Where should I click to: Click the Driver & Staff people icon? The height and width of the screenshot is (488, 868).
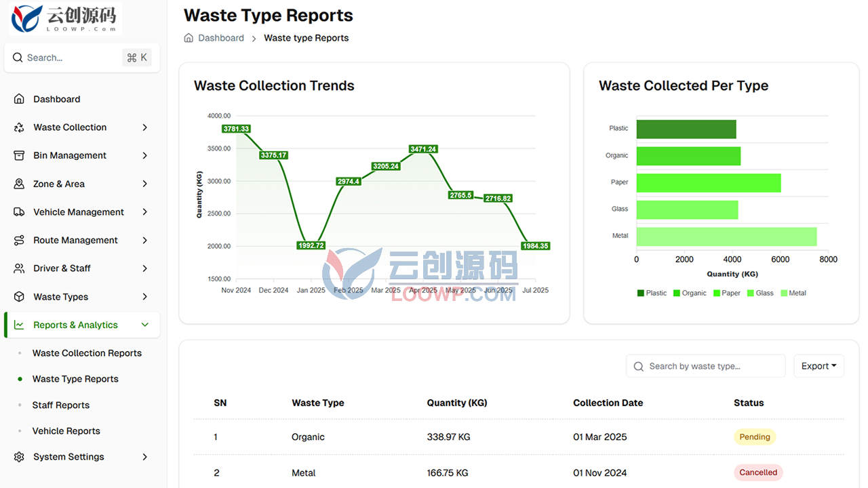19,268
